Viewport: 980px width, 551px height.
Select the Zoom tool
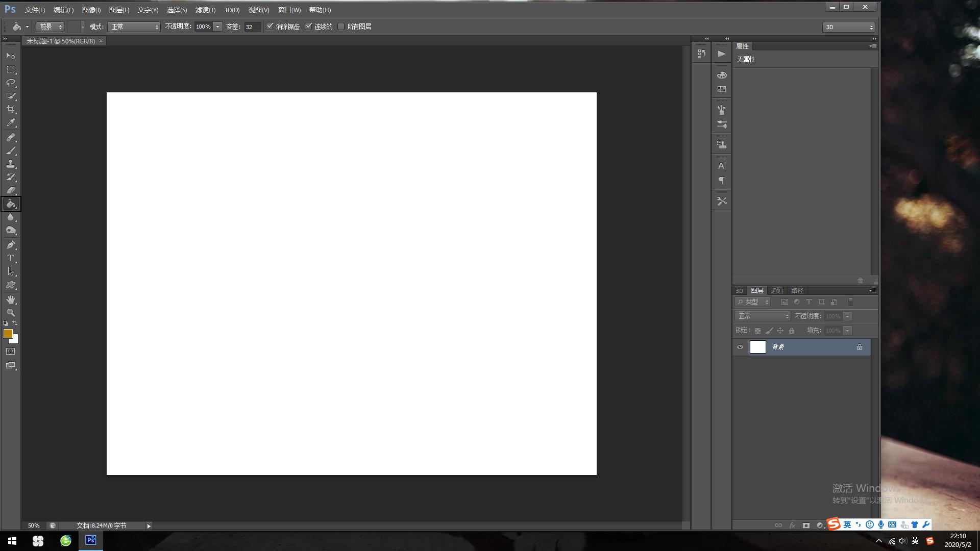point(11,313)
